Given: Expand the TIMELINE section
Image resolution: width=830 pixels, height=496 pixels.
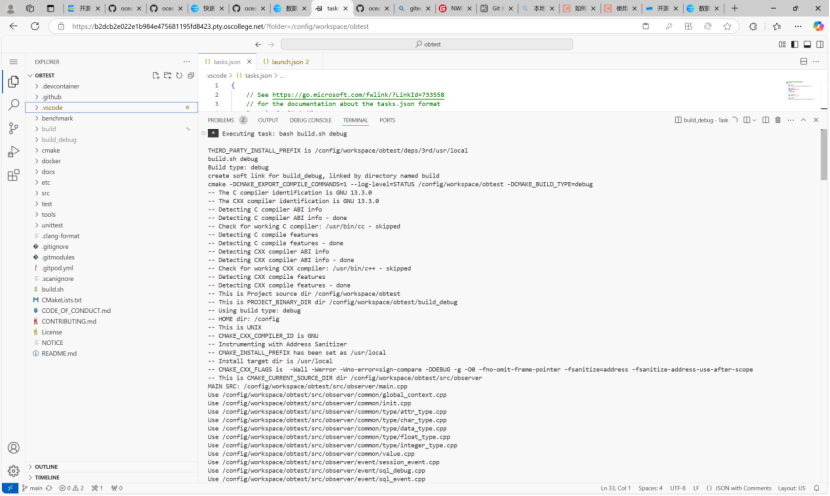Looking at the screenshot, I should (x=111, y=477).
